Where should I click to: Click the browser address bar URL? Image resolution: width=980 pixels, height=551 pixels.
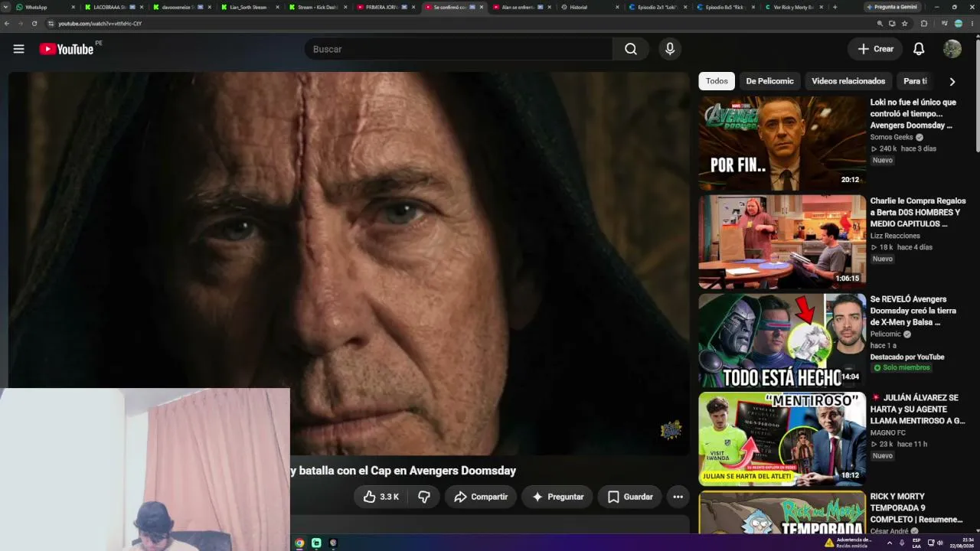click(100, 24)
